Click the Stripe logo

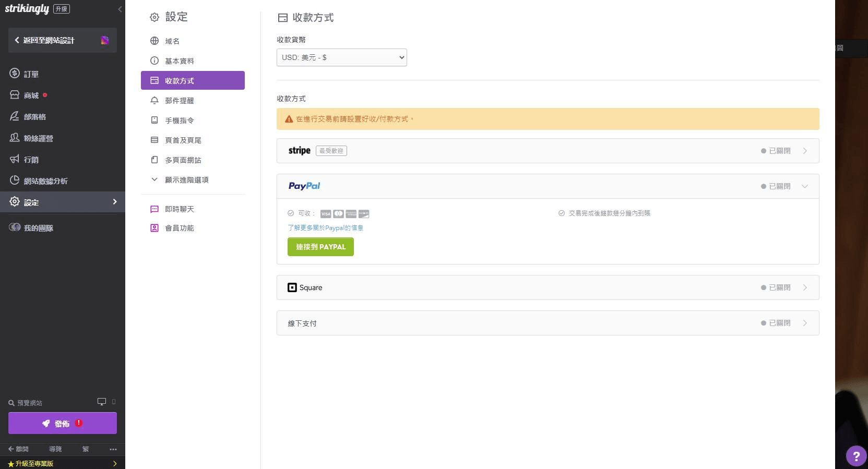pos(300,150)
